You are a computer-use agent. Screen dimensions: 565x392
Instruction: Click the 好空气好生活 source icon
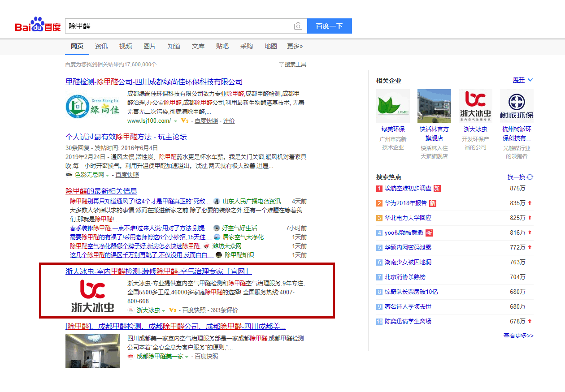tap(217, 228)
